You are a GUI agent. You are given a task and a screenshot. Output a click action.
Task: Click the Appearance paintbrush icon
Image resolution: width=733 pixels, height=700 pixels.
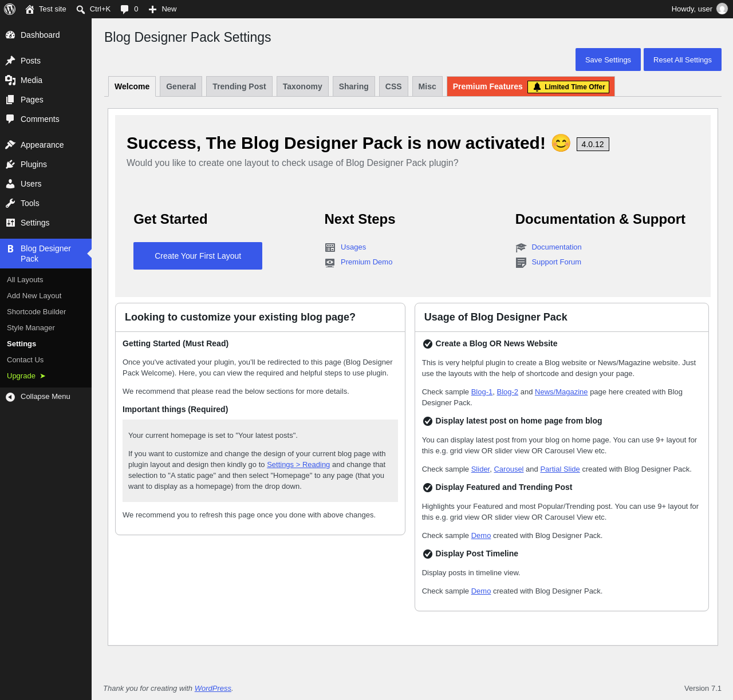(10, 145)
